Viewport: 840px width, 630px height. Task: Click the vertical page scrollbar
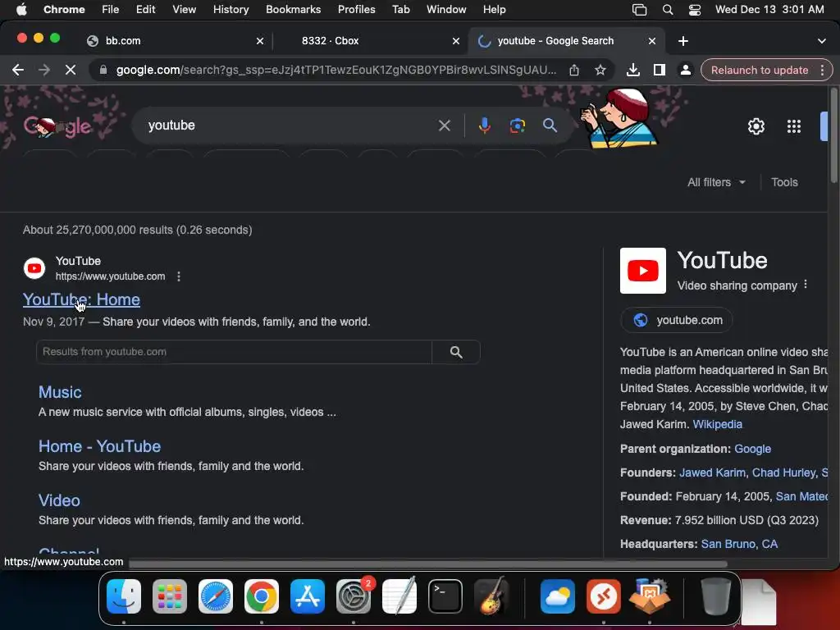(833, 137)
